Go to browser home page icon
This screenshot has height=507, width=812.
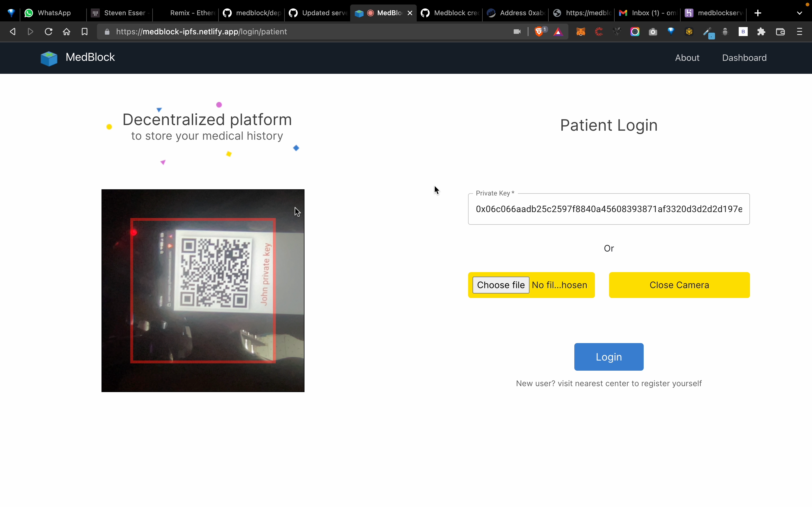pyautogui.click(x=67, y=32)
